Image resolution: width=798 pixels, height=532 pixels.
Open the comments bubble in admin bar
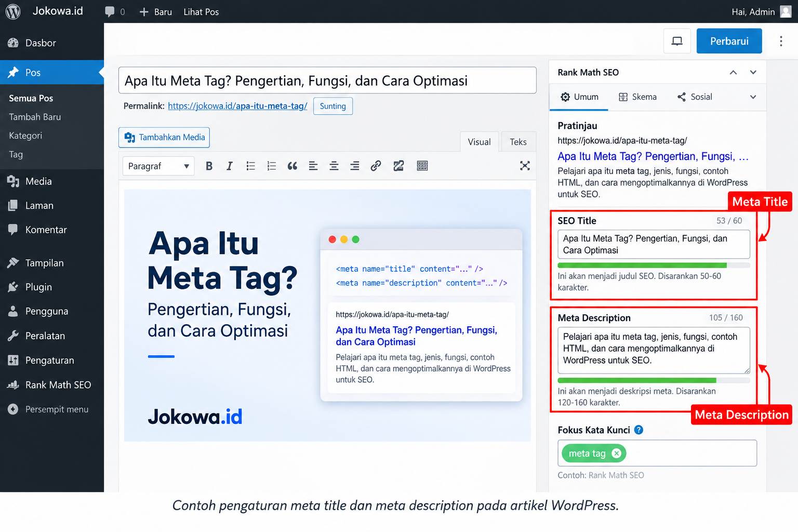tap(110, 12)
